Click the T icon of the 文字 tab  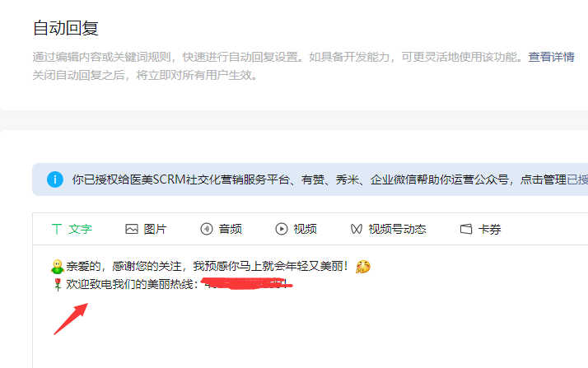(57, 229)
